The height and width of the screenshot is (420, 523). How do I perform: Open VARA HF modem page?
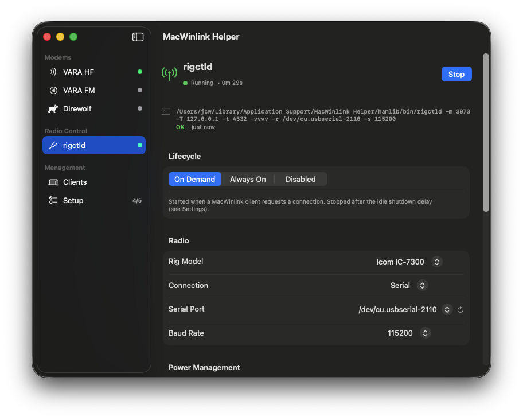(x=94, y=72)
